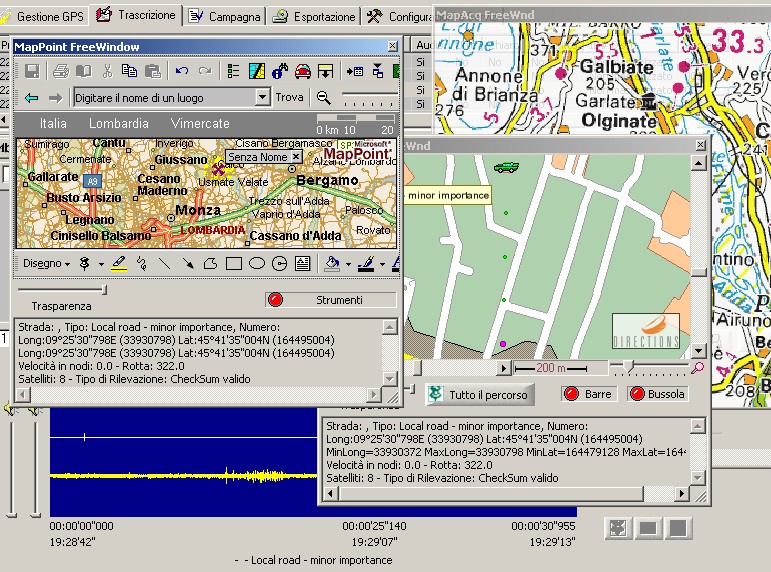Screen dimensions: 771x572
Task: Click the Redo arrow icon
Action: (205, 71)
